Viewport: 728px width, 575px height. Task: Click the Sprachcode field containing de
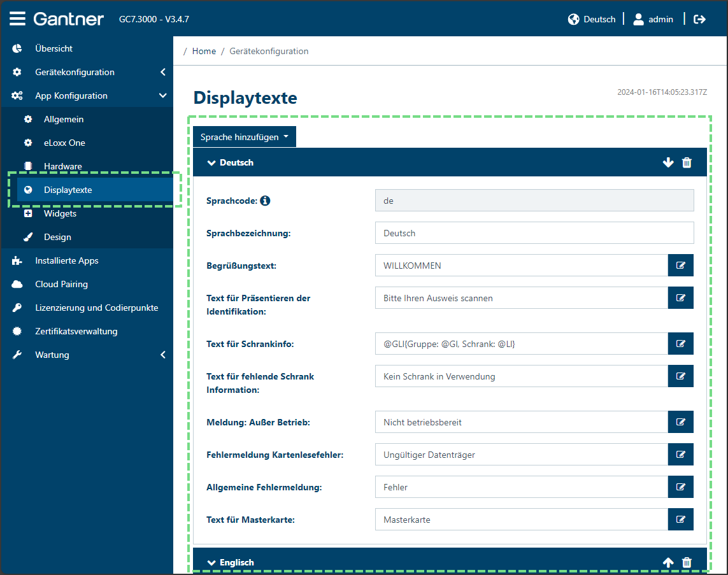click(x=534, y=201)
